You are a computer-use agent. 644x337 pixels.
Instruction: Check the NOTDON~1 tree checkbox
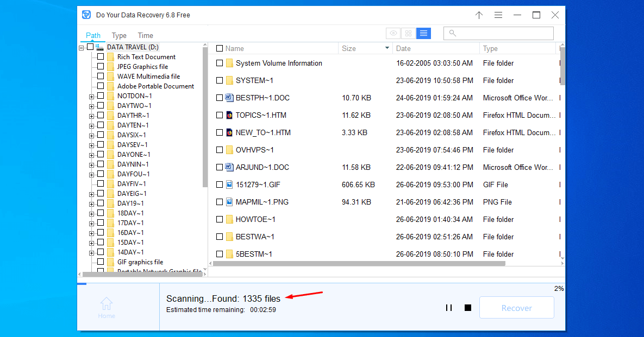pos(100,96)
